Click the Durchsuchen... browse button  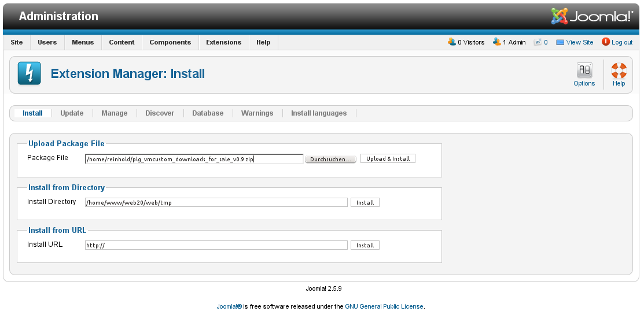[x=330, y=159]
